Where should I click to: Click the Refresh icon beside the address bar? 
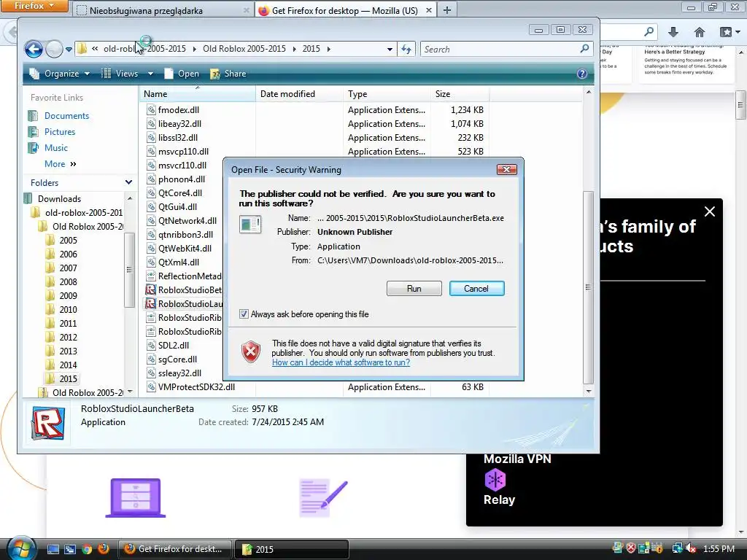(406, 49)
